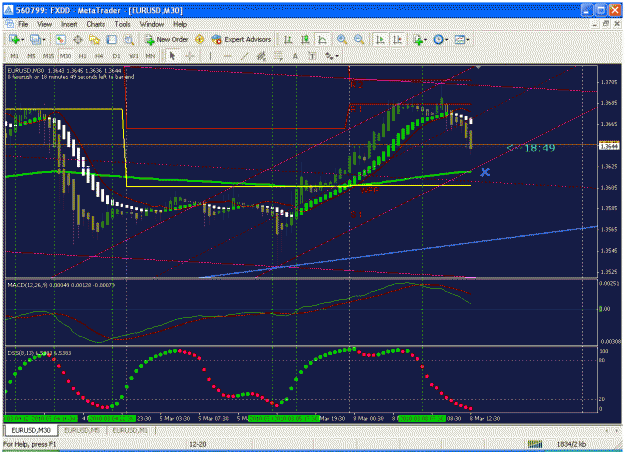Toggle Auto Scroll chart icon

[380, 39]
